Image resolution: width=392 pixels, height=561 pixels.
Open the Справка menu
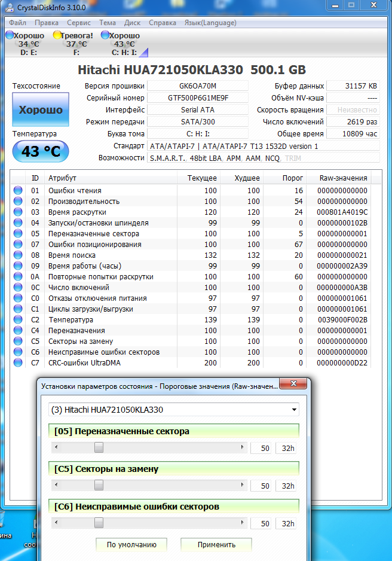pos(162,23)
